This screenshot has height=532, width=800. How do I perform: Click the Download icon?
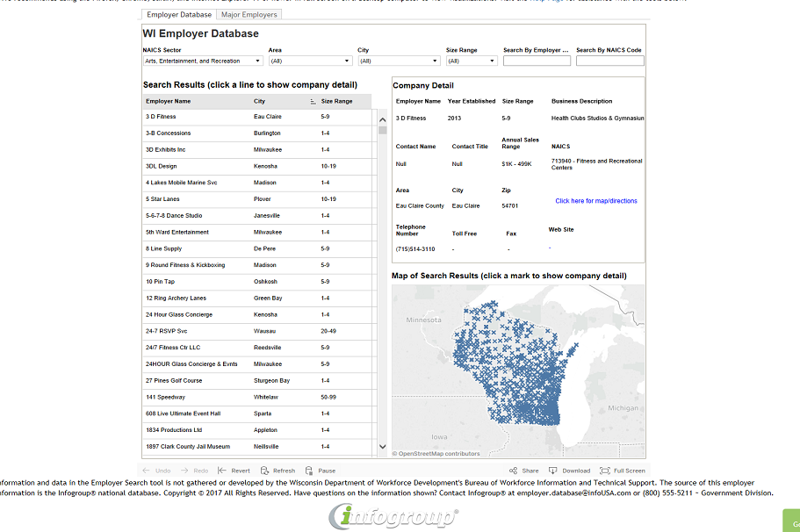click(552, 471)
